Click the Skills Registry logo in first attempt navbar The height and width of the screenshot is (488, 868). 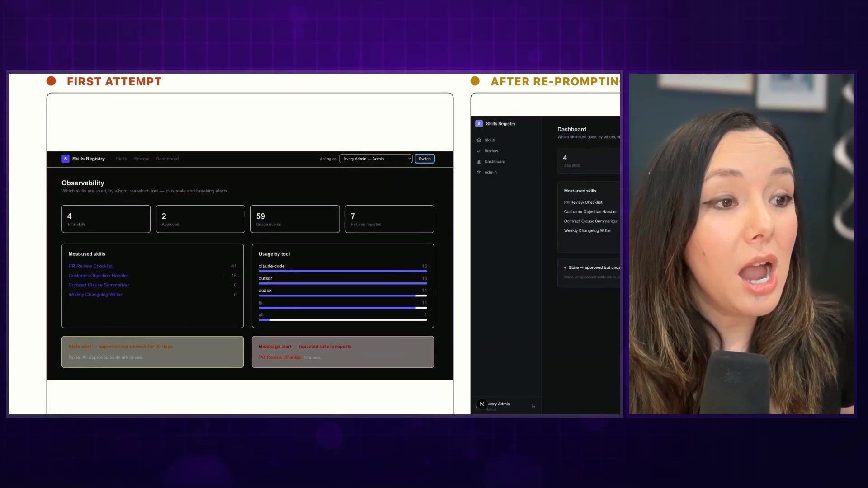pyautogui.click(x=66, y=159)
